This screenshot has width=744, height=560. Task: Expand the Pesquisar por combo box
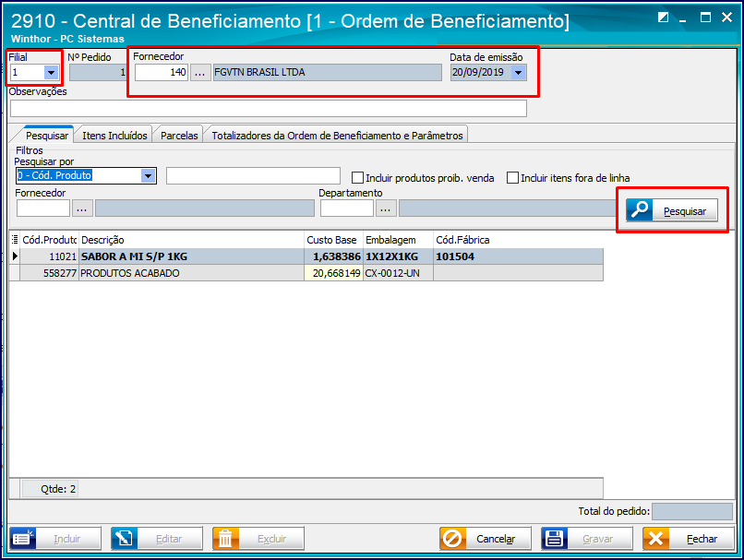pos(148,176)
